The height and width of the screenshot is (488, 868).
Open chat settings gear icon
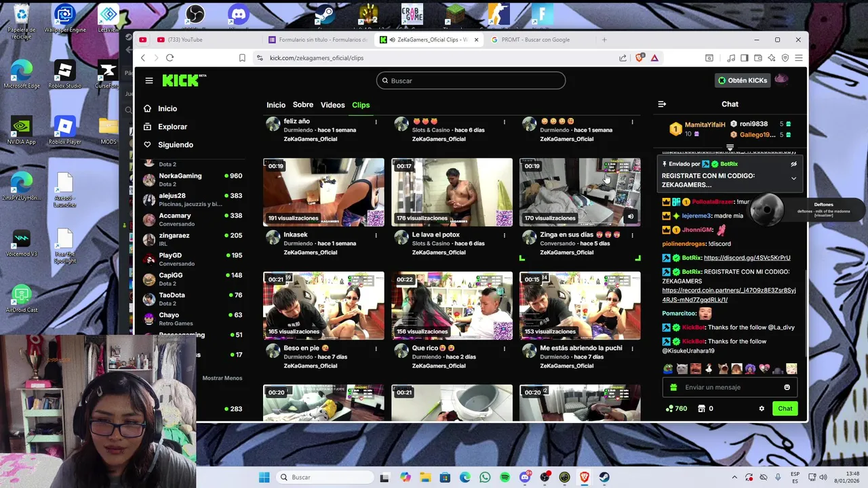(762, 409)
